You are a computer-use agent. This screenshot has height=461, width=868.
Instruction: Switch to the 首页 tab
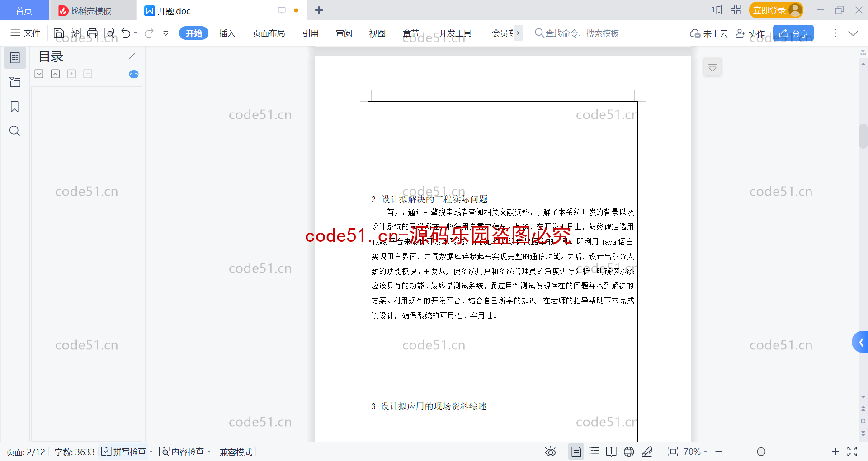coord(24,10)
